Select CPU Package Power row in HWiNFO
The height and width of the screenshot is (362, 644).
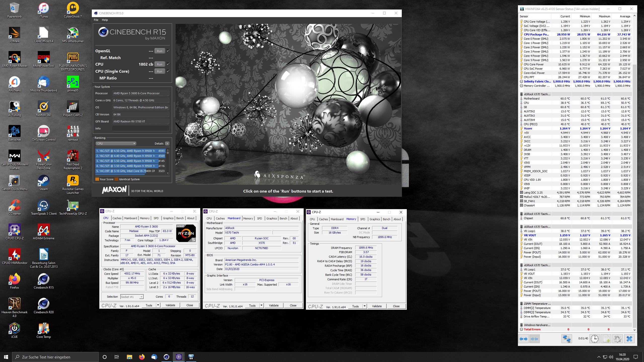[576, 34]
